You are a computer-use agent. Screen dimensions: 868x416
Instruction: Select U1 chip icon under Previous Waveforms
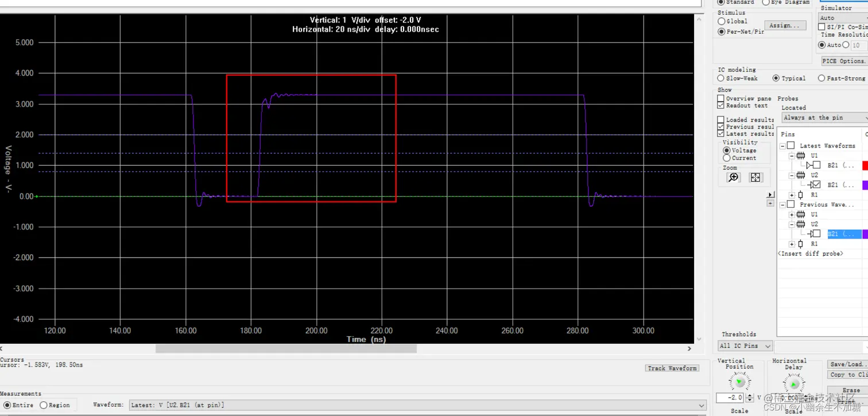click(x=801, y=214)
